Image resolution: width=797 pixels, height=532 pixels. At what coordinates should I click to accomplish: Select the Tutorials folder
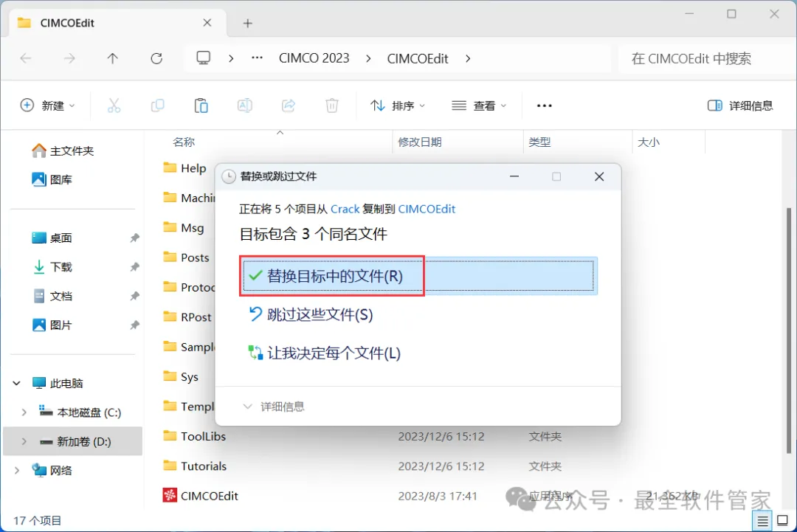(x=195, y=466)
